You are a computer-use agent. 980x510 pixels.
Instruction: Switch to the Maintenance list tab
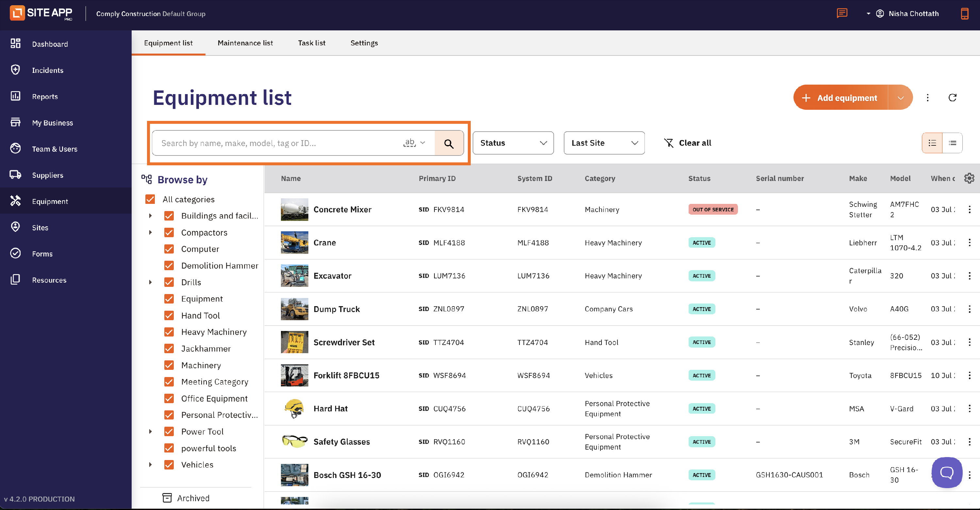[245, 43]
